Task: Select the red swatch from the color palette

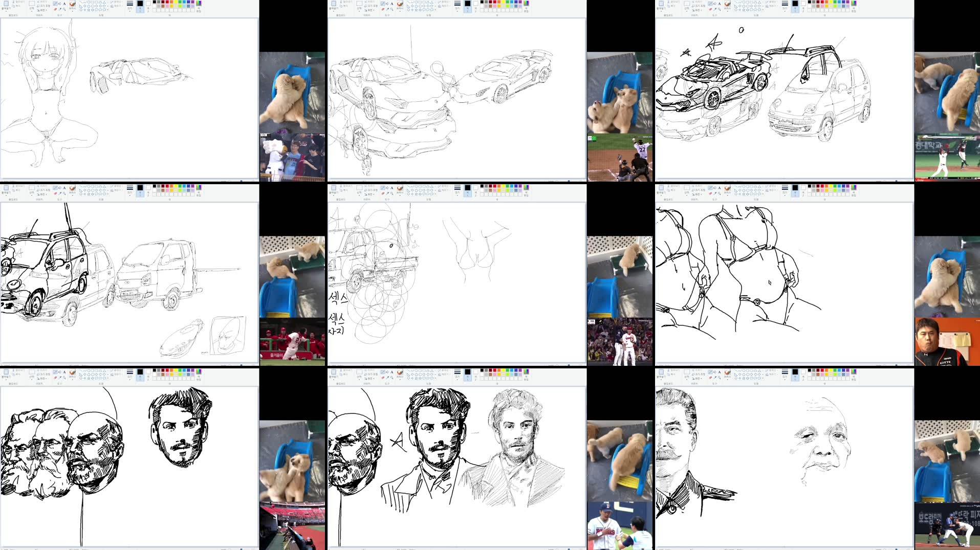Action: 167,2
